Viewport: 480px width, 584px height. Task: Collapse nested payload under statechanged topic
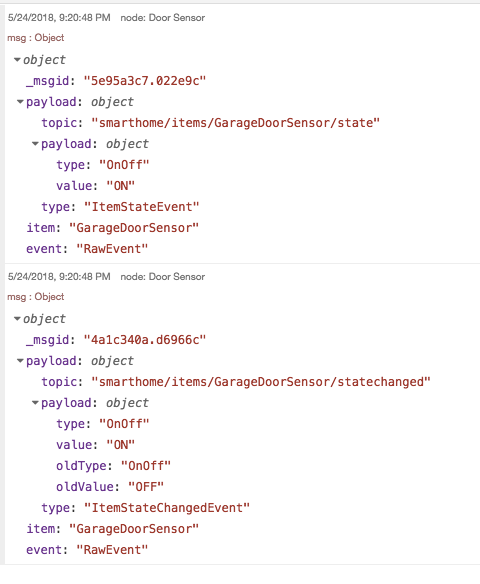click(35, 403)
